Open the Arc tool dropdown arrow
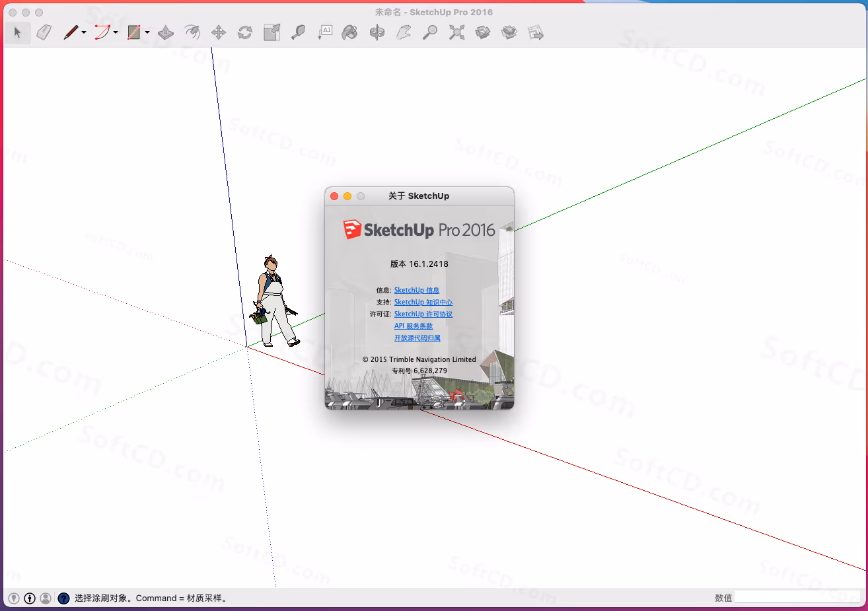Viewport: 868px width, 611px height. click(x=116, y=32)
